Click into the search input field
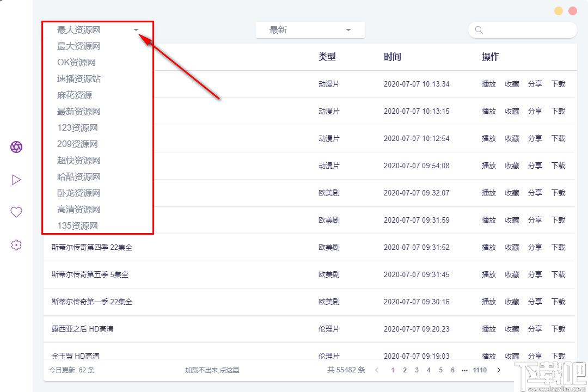 point(528,30)
